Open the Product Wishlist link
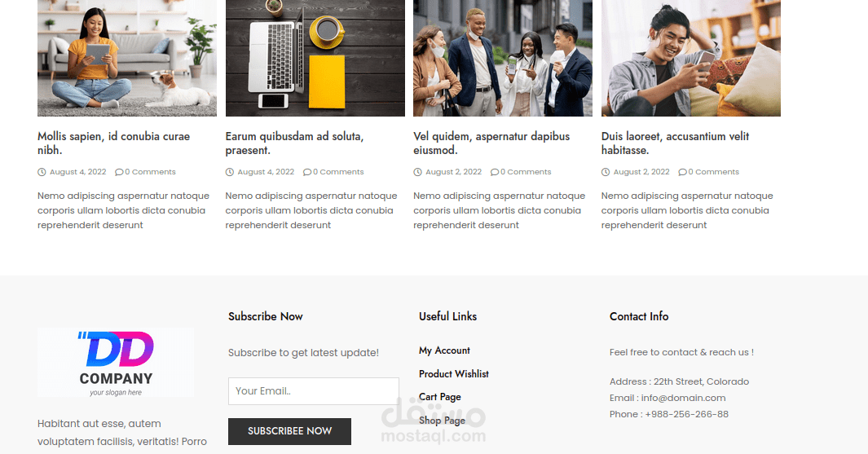 [454, 374]
